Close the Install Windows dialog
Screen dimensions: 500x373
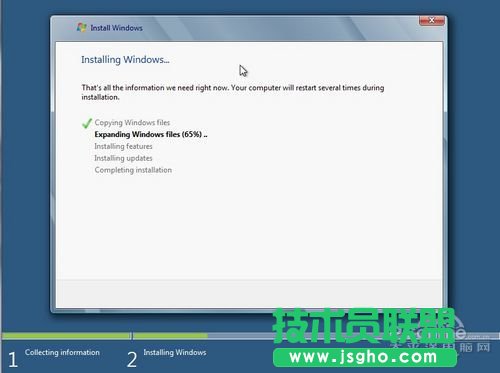click(431, 21)
